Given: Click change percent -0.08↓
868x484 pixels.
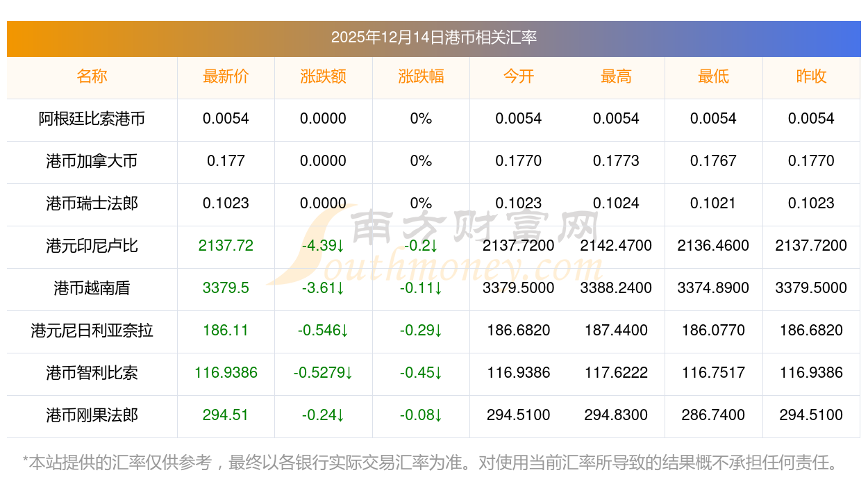Looking at the screenshot, I should tap(421, 415).
